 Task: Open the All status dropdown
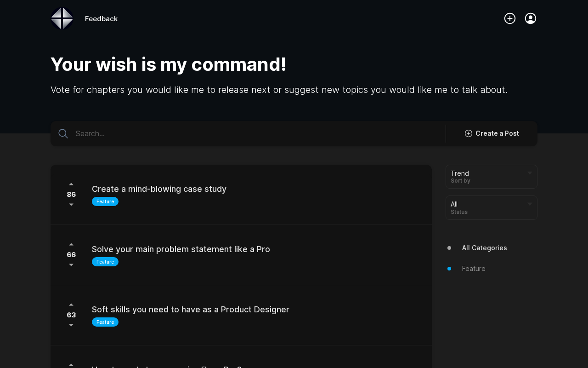[x=492, y=207]
